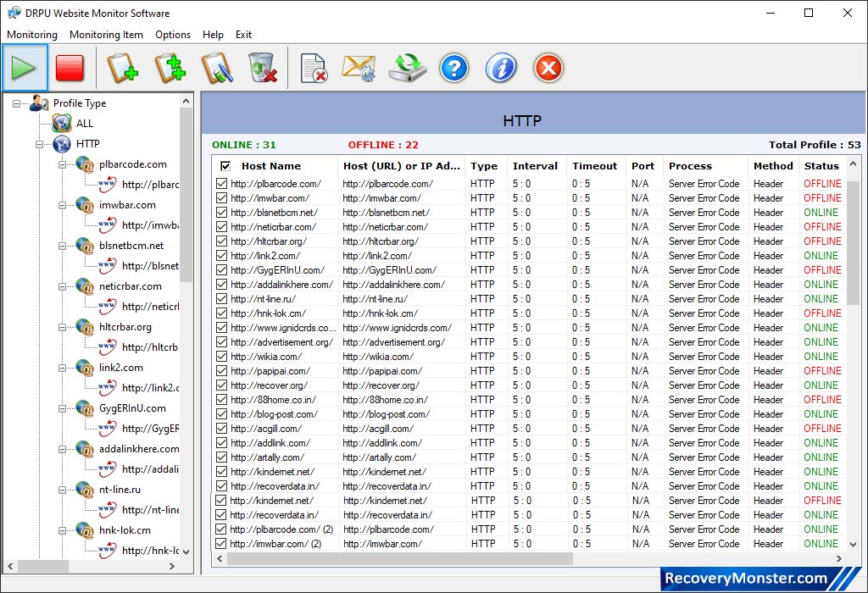This screenshot has width=868, height=593.
Task: Open email settings via the envelope-gear icon
Action: pos(359,68)
